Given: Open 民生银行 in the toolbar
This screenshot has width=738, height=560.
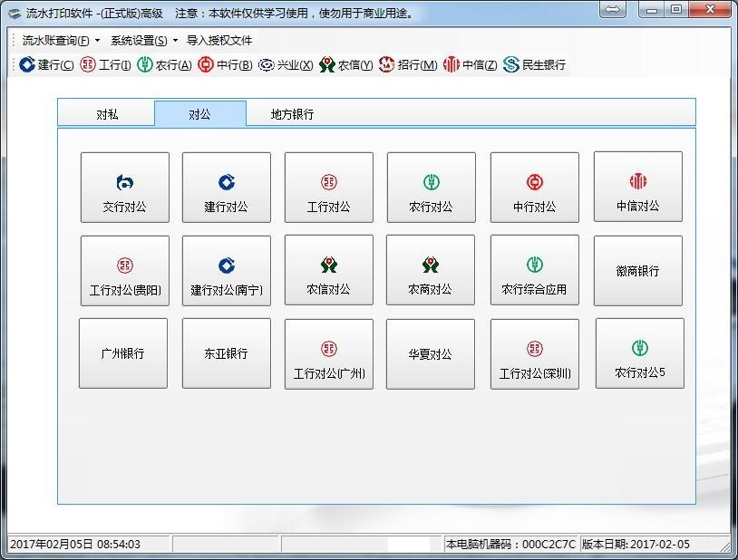Looking at the screenshot, I should 534,64.
